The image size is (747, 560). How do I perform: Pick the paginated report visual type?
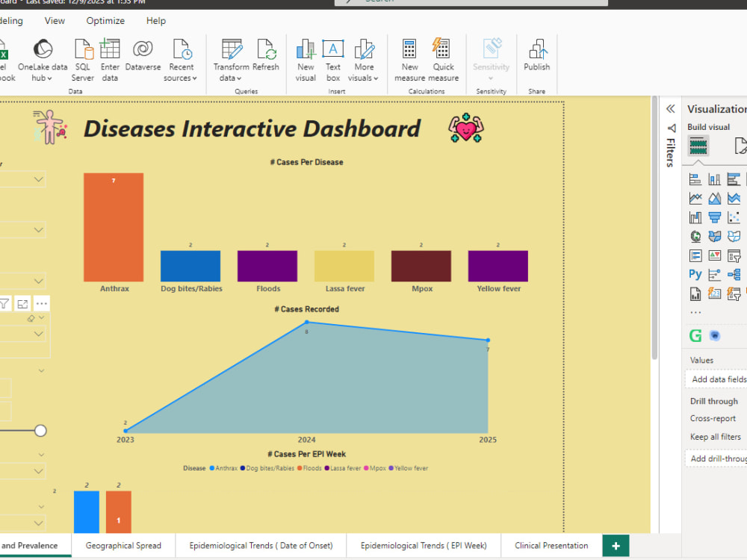pyautogui.click(x=695, y=293)
